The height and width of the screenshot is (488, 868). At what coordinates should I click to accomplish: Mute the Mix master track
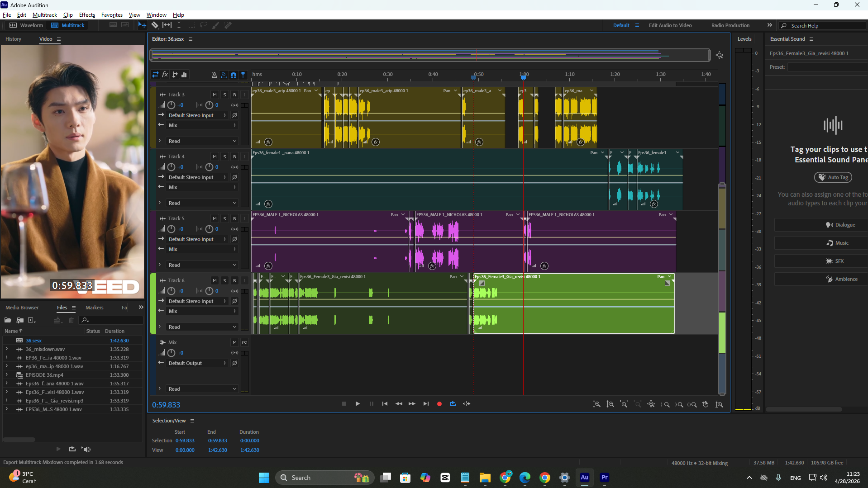coord(234,342)
